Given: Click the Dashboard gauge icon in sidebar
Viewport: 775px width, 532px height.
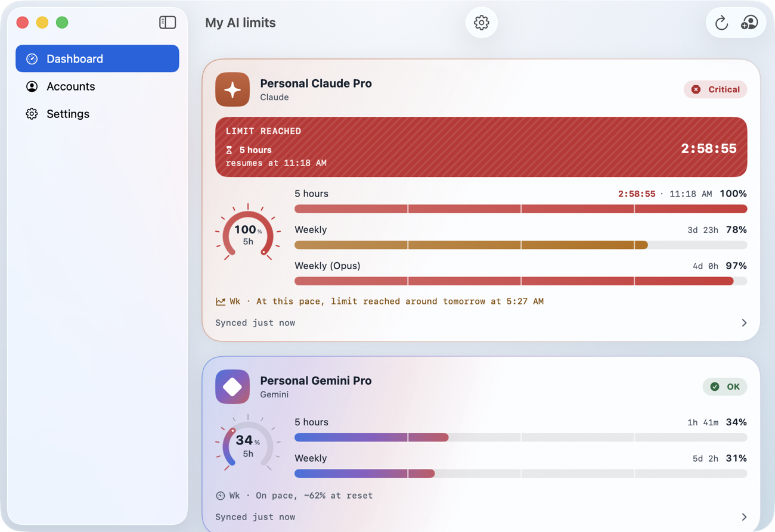Looking at the screenshot, I should [32, 59].
